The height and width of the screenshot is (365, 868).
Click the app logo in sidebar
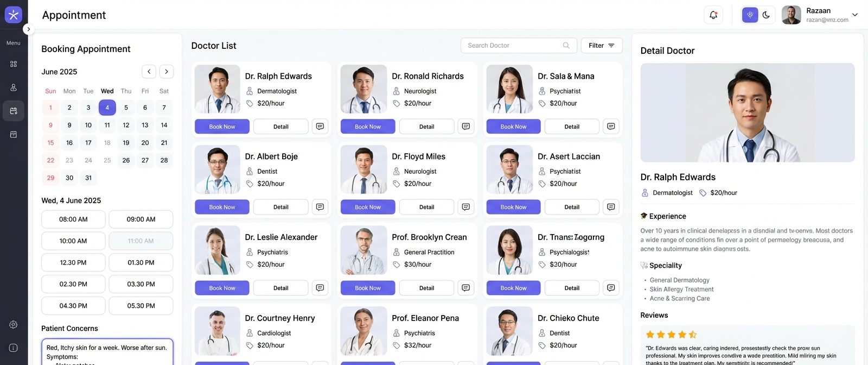14,15
